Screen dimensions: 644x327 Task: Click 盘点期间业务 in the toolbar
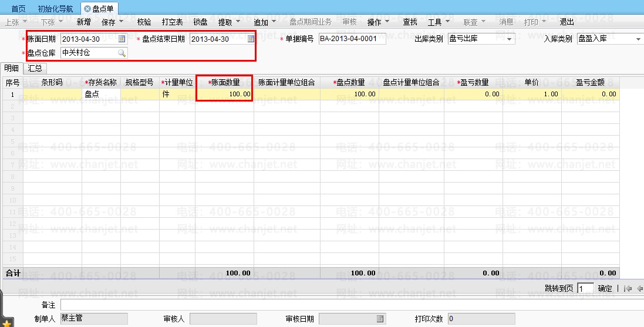pyautogui.click(x=311, y=22)
